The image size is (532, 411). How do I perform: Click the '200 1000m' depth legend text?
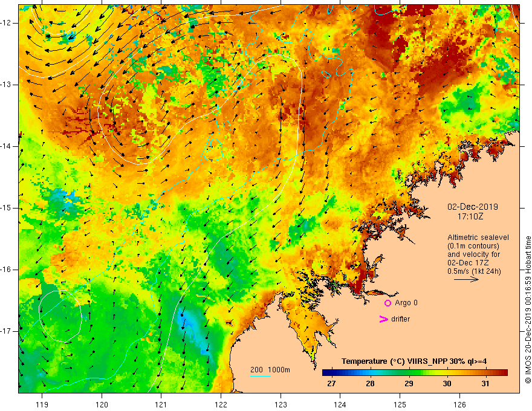[x=270, y=370]
